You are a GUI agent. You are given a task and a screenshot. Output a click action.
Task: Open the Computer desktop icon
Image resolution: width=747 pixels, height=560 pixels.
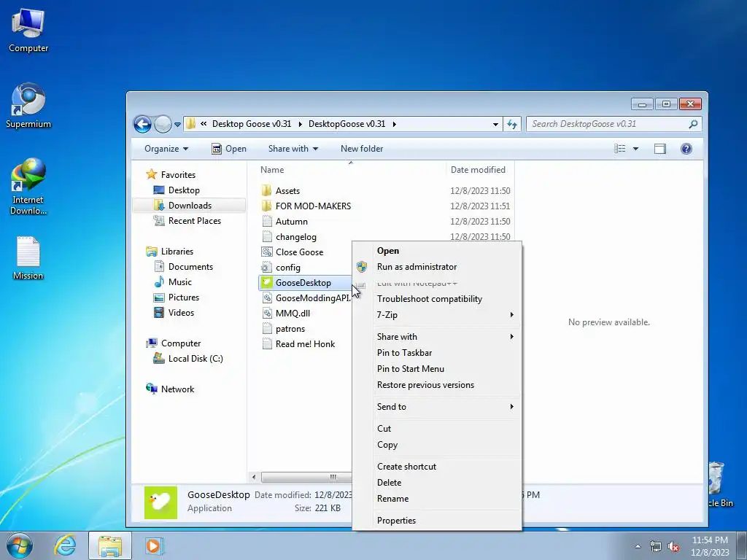pos(28,30)
